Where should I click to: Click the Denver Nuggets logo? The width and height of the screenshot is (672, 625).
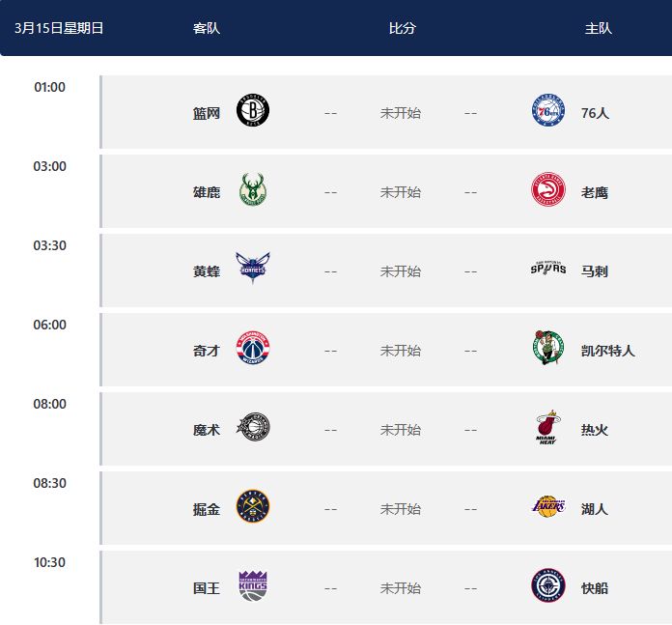click(x=253, y=506)
